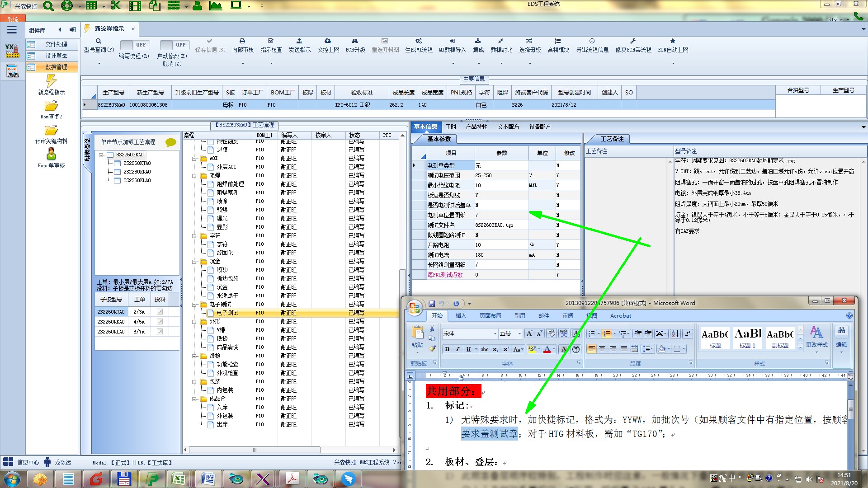
Task: Click the 型号查询 search icon
Action: 99,41
